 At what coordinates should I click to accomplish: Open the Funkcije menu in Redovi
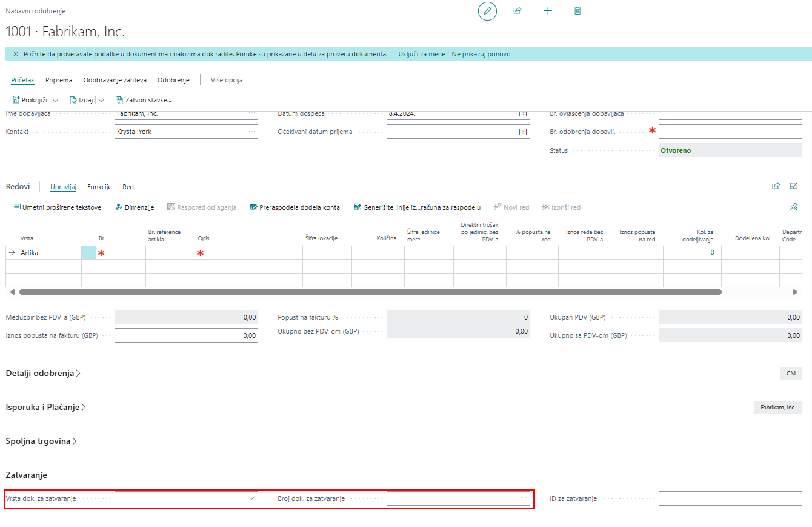(99, 187)
